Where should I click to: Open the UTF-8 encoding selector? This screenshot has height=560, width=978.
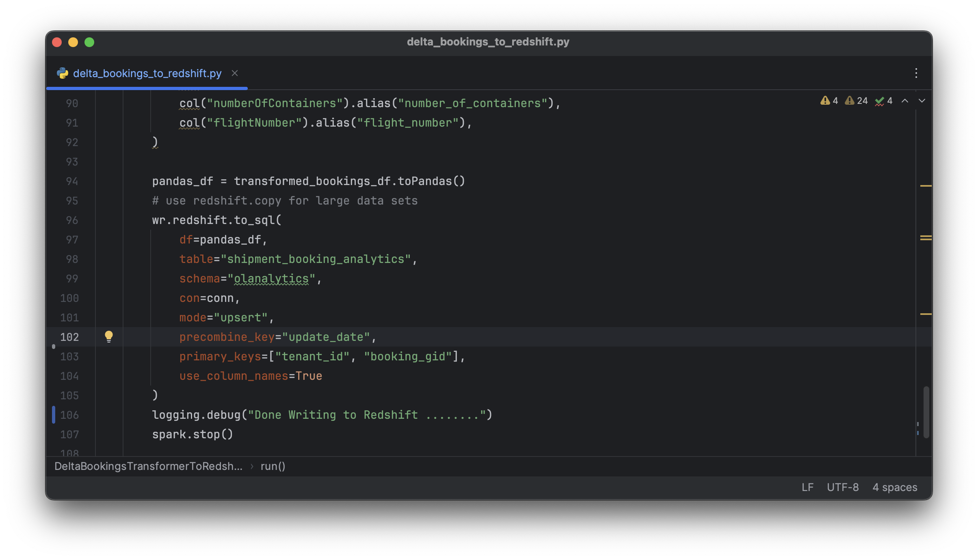843,487
